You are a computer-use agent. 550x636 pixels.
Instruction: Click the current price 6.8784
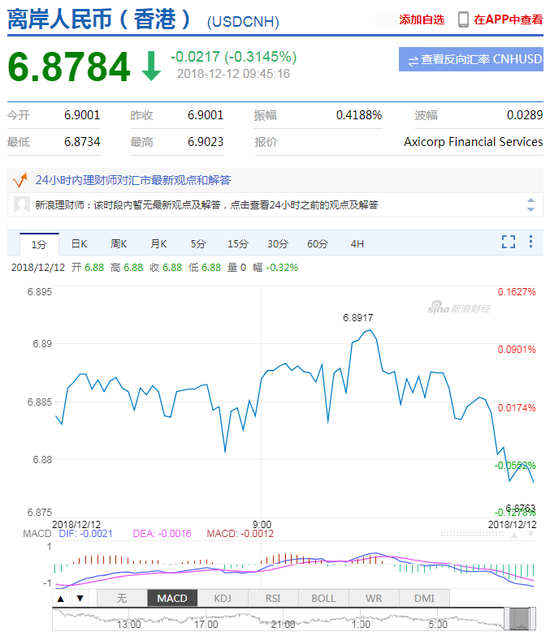(x=69, y=67)
